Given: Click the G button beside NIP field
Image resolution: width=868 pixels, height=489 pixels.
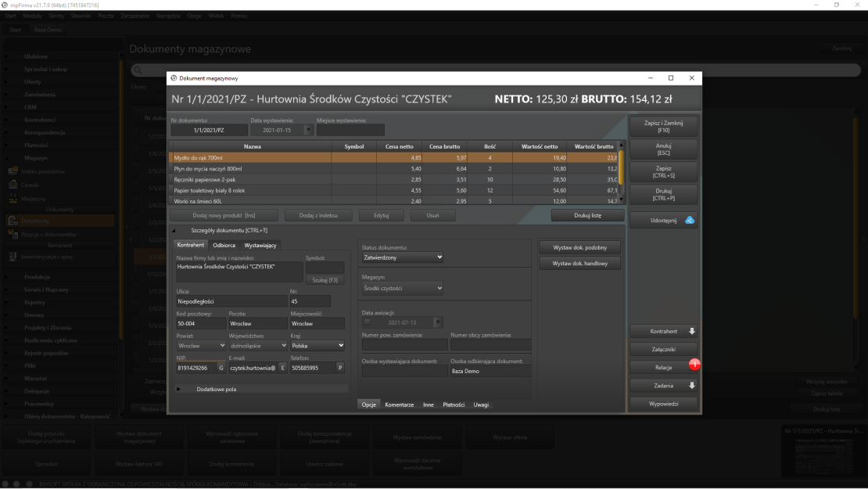Looking at the screenshot, I should click(x=220, y=368).
